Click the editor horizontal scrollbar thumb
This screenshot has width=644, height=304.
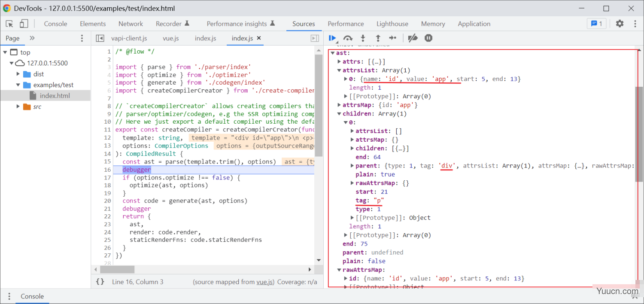(x=117, y=269)
